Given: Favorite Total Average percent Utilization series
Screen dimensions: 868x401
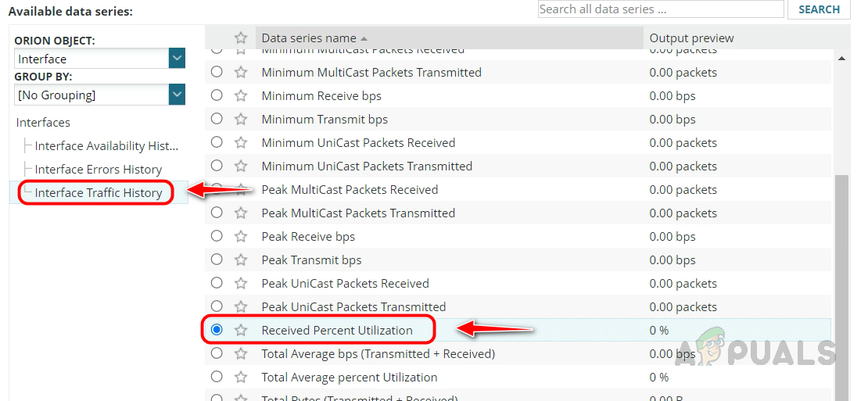Looking at the screenshot, I should (241, 378).
